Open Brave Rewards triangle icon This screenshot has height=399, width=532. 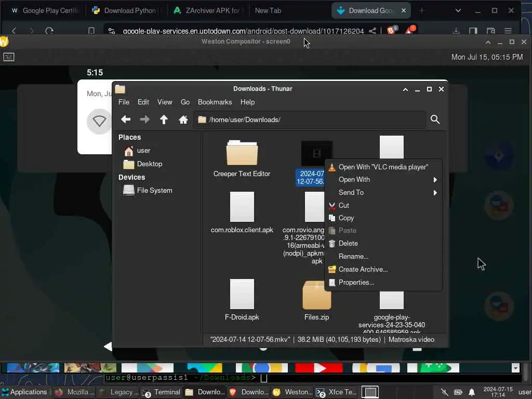pyautogui.click(x=409, y=30)
